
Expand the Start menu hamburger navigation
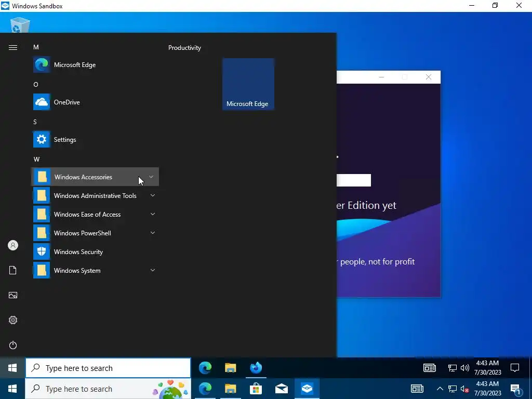point(13,47)
